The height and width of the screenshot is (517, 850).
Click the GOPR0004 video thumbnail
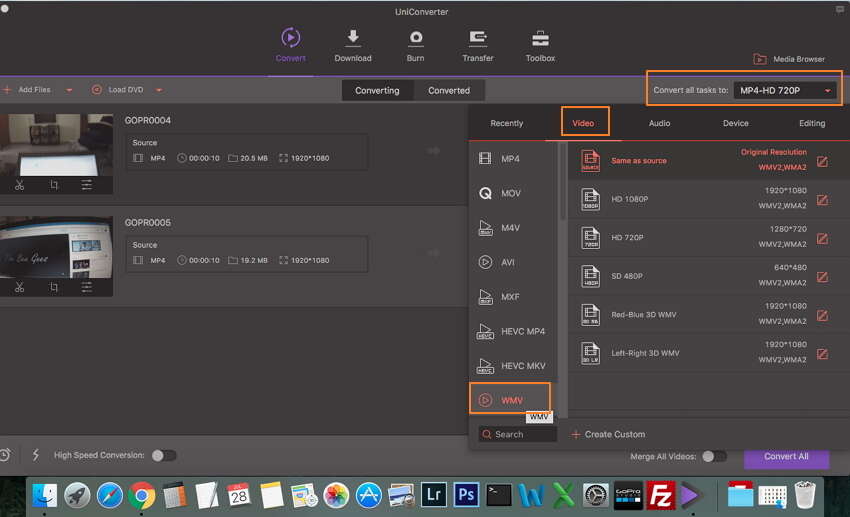tap(56, 145)
